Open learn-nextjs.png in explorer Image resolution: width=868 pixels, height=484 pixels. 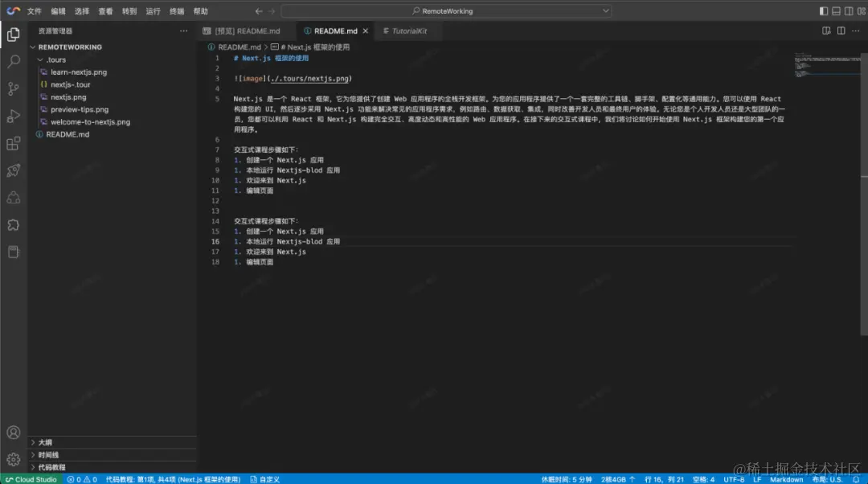79,72
